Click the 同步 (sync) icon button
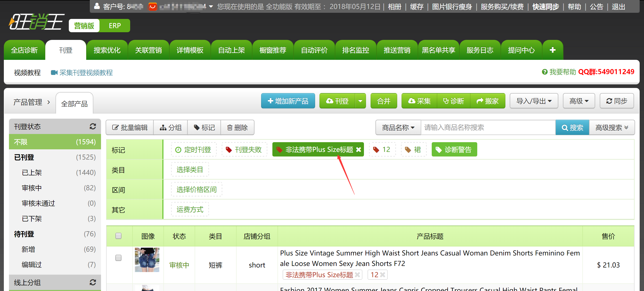Viewport: 644px width, 291px height. [617, 101]
